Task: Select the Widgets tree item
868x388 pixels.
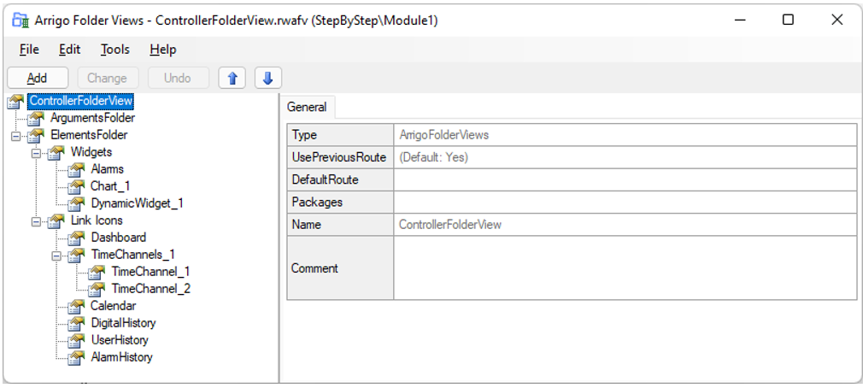Action: pos(91,152)
